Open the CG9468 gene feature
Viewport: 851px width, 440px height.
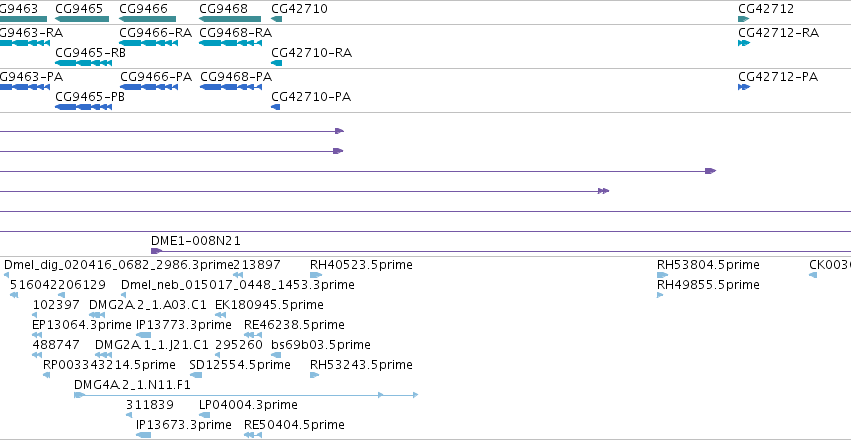pyautogui.click(x=232, y=20)
